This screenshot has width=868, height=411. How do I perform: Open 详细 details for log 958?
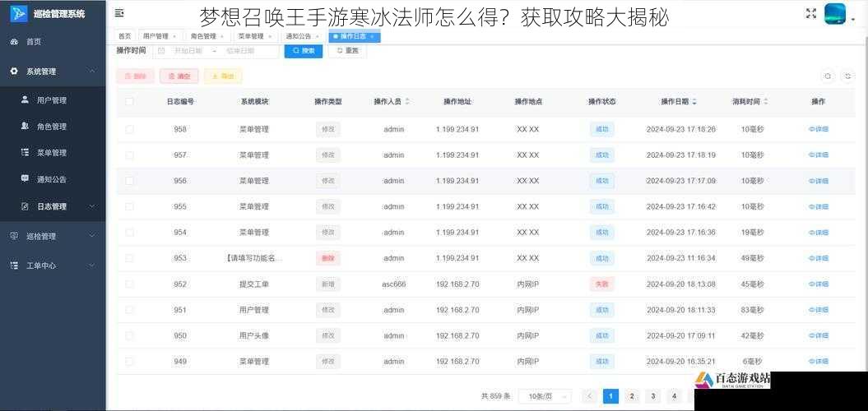pyautogui.click(x=819, y=129)
